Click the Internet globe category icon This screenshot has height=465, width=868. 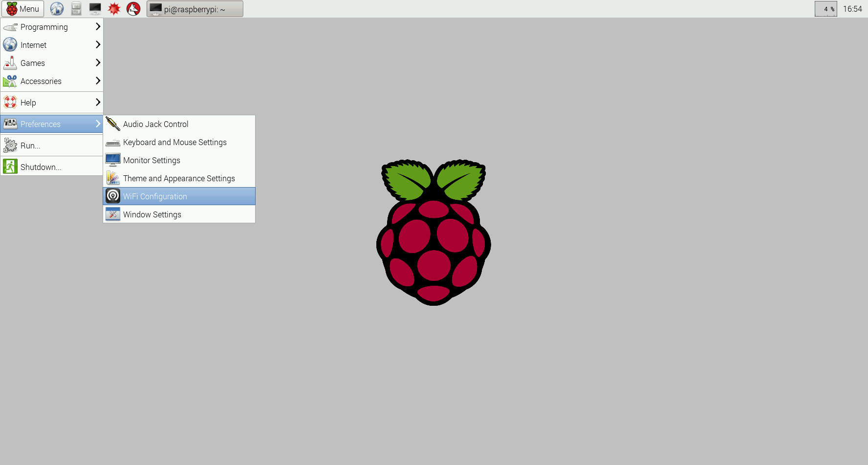[x=10, y=45]
